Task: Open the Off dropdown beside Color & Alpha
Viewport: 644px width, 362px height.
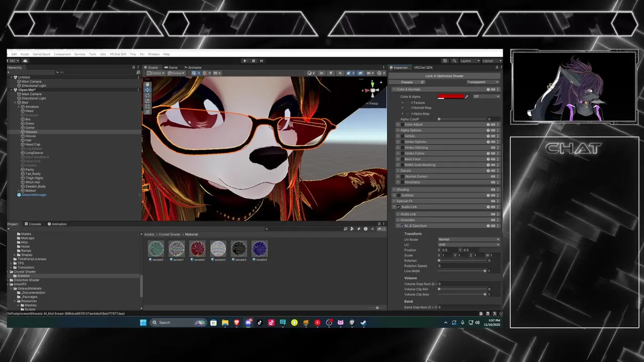Action: point(486,97)
